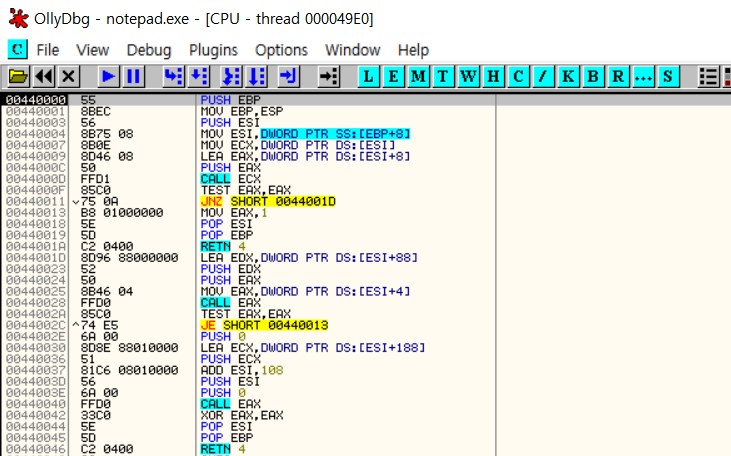731x456 pixels.
Task: Click the list options toolbar icon
Action: point(708,76)
